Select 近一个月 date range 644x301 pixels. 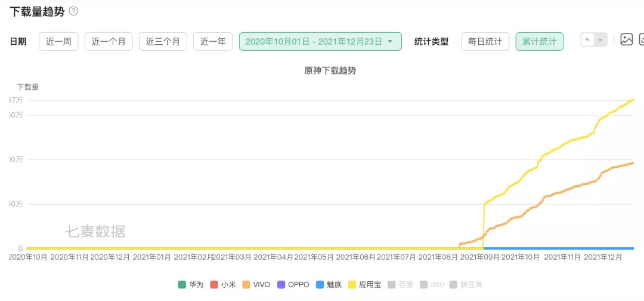tap(109, 41)
